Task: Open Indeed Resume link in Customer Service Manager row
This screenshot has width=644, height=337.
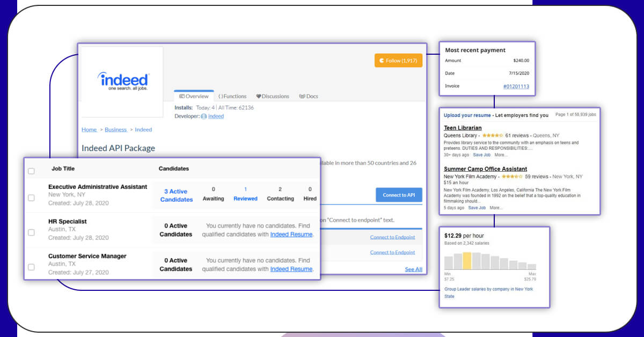Action: (291, 269)
